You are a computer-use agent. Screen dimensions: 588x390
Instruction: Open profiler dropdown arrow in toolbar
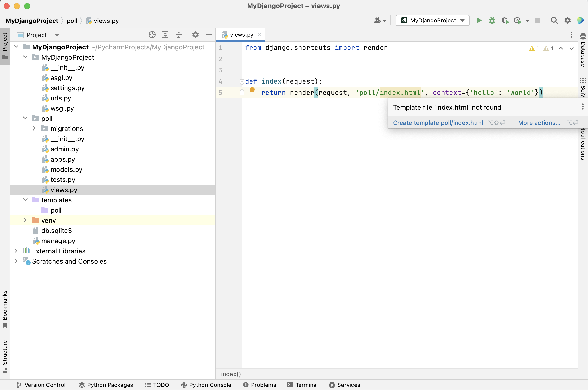tap(527, 21)
